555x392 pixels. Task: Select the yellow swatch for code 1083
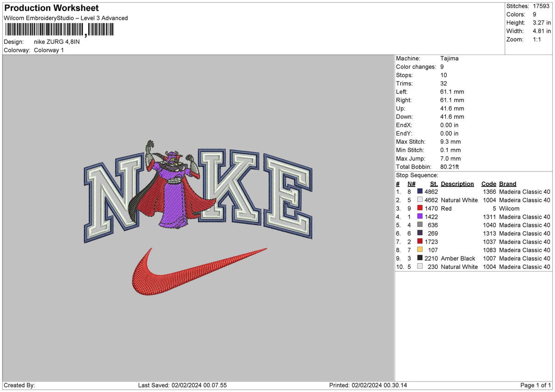(x=420, y=250)
